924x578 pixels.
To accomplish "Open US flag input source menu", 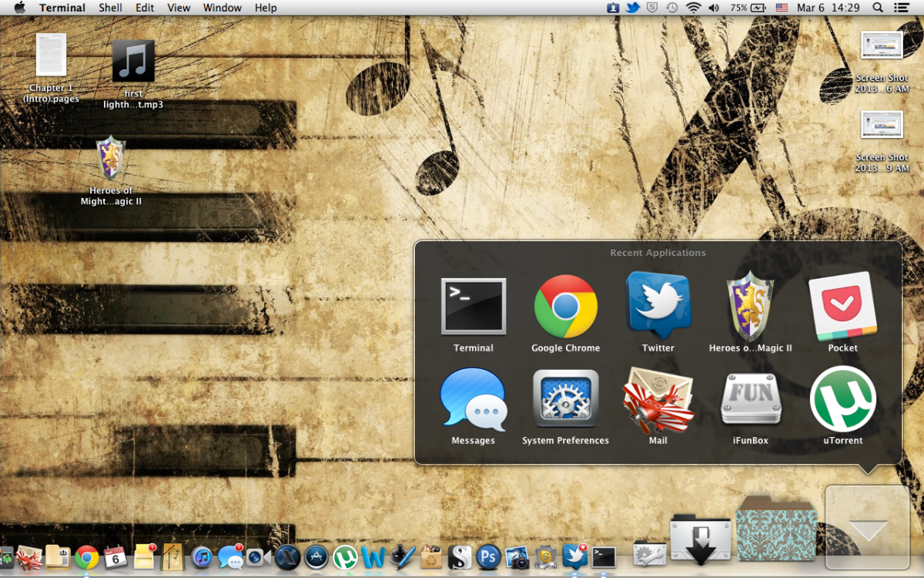I will (782, 8).
